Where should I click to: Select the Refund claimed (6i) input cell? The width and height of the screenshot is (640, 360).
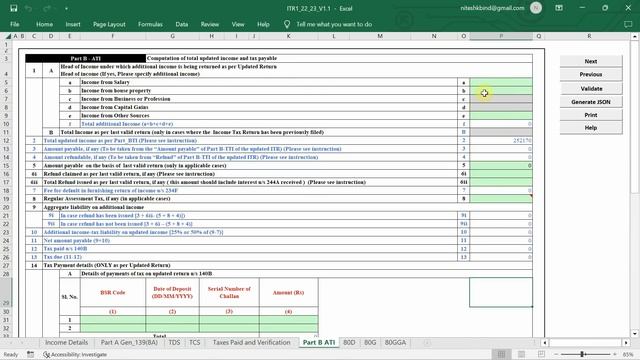(x=501, y=174)
